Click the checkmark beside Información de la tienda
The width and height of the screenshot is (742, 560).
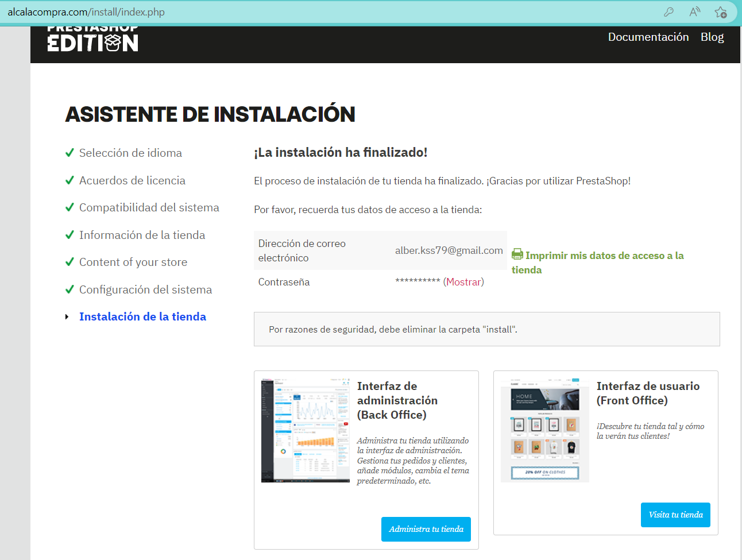69,235
